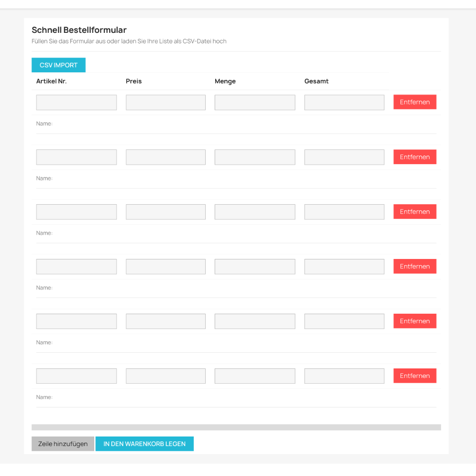Remove first row with Entfernen button
The width and height of the screenshot is (476, 476).
point(415,102)
